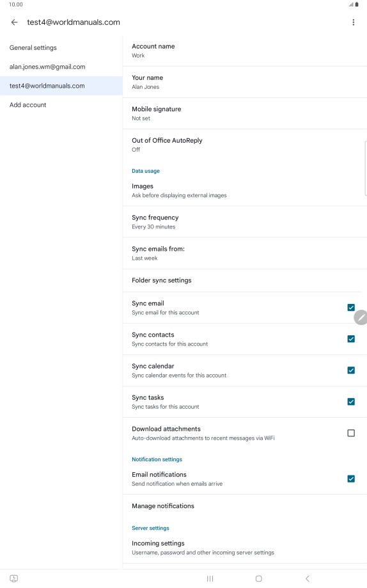Tap the system Back navigation chevron
The width and height of the screenshot is (367, 588).
point(308,578)
